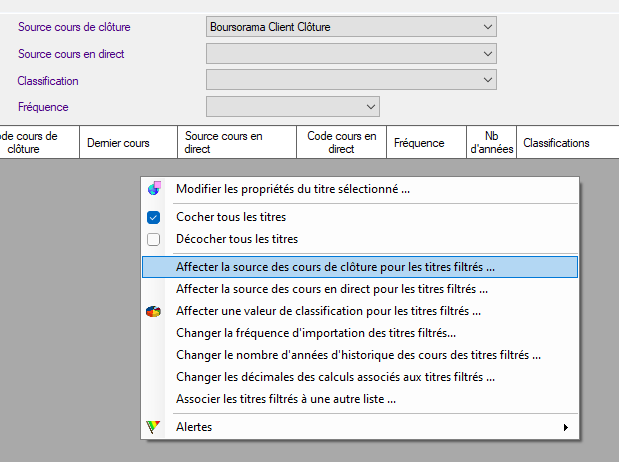Expand the Source cours en direct combo box
This screenshot has height=462, width=619.
487,53
